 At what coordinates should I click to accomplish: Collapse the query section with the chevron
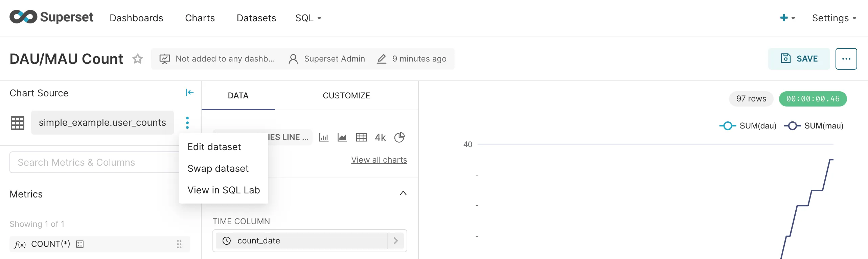tap(403, 193)
